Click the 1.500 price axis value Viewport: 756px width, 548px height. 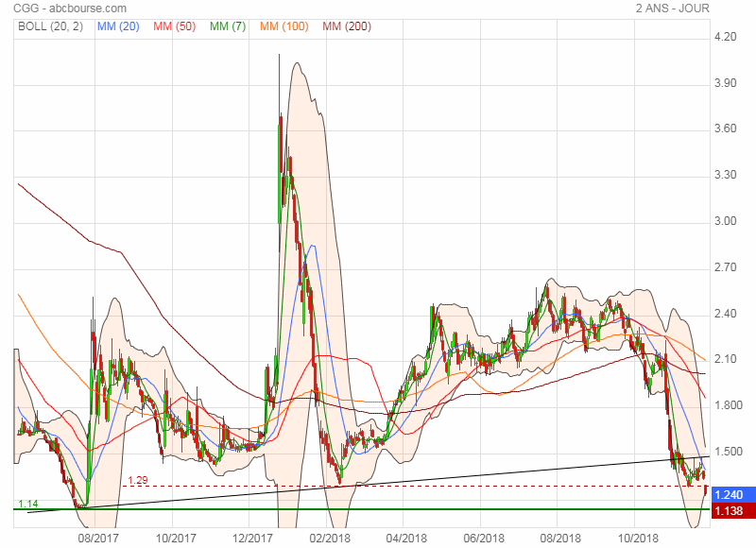click(x=728, y=451)
